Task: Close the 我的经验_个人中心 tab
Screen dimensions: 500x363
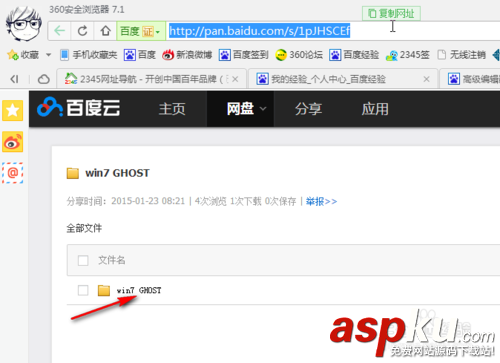Action: pyautogui.click(x=426, y=79)
